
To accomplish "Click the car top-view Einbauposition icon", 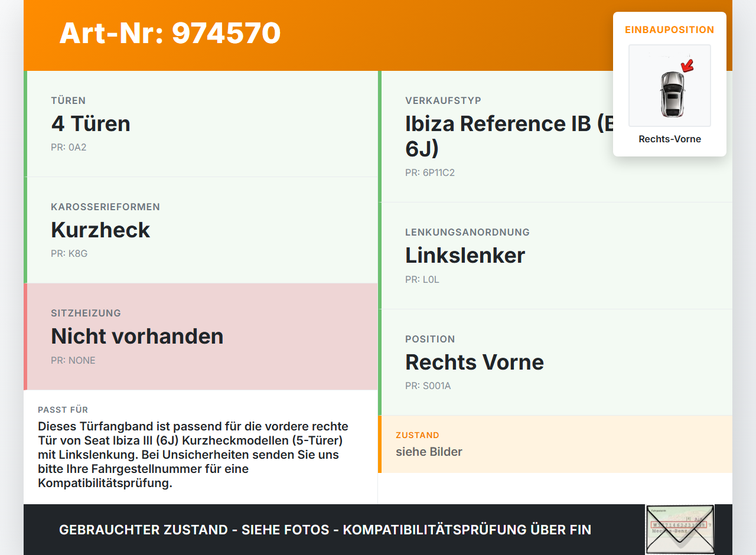I will [x=669, y=86].
